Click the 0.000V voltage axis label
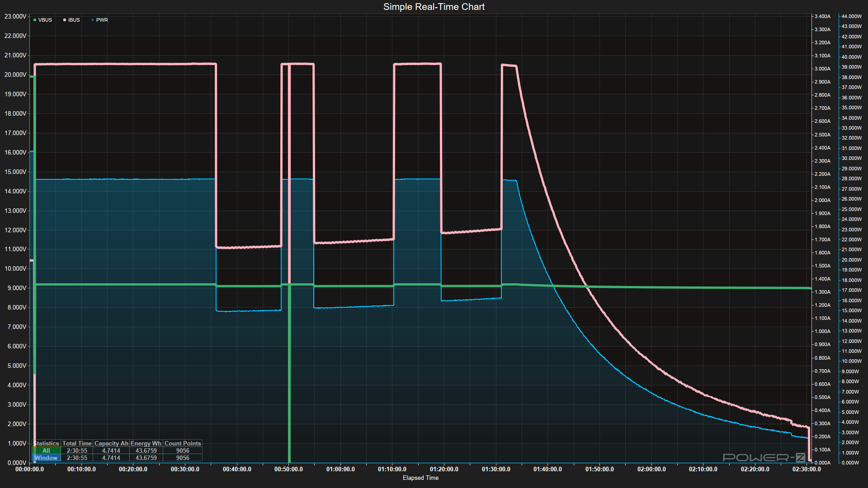The width and height of the screenshot is (868, 488). 17,463
